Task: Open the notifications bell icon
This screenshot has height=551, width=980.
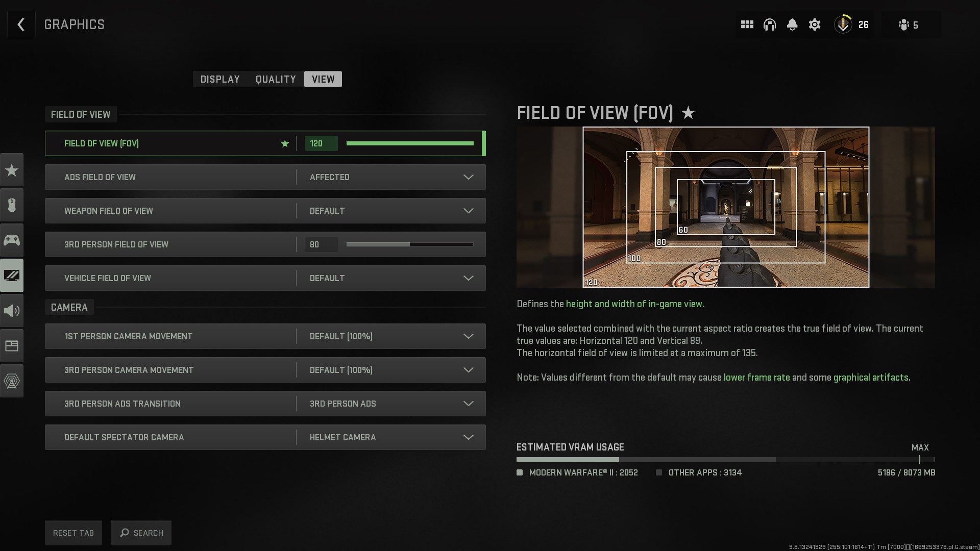Action: pyautogui.click(x=792, y=24)
